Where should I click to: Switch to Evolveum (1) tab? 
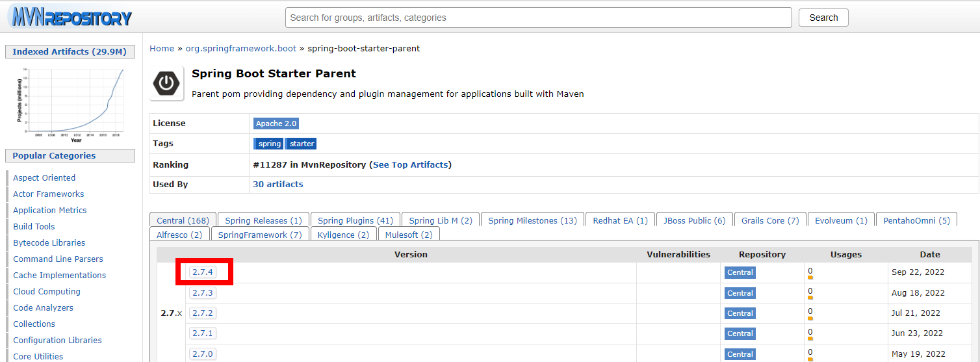coord(841,220)
